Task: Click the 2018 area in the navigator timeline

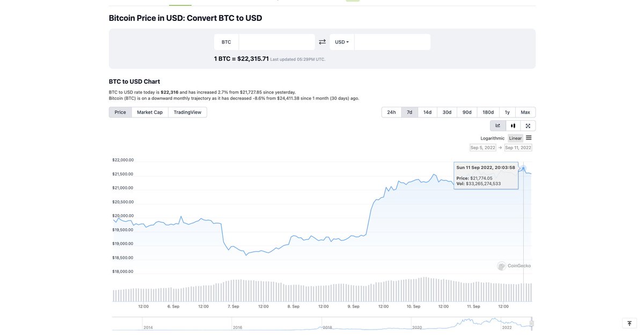Action: [x=327, y=327]
